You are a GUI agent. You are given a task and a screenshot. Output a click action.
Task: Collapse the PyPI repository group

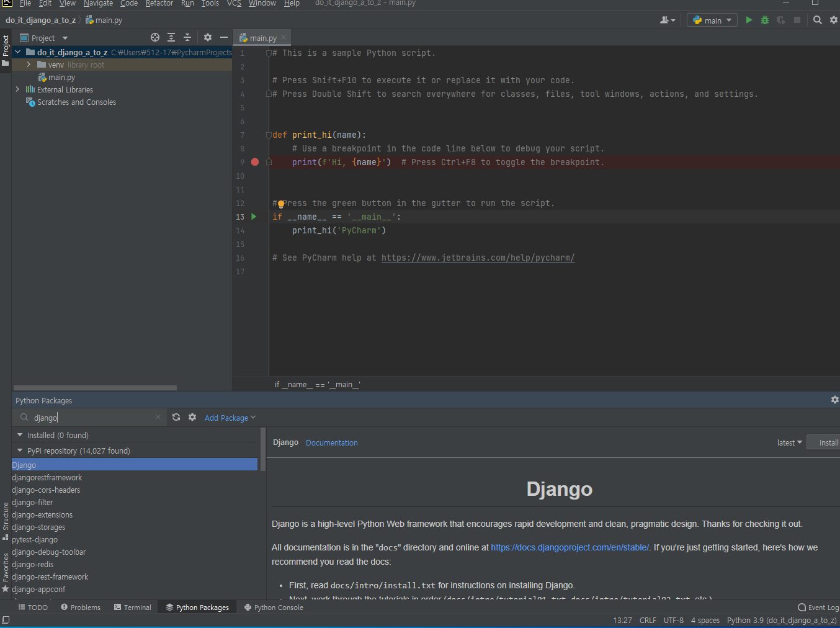click(x=20, y=451)
